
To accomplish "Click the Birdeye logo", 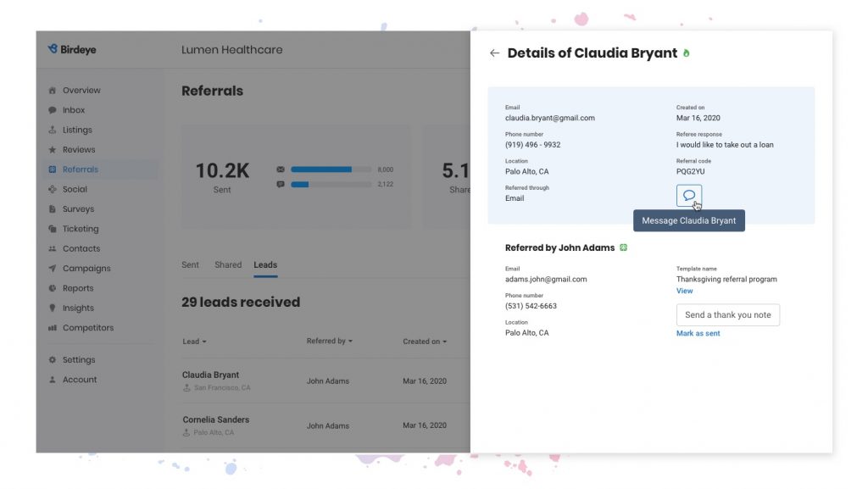I will (72, 49).
